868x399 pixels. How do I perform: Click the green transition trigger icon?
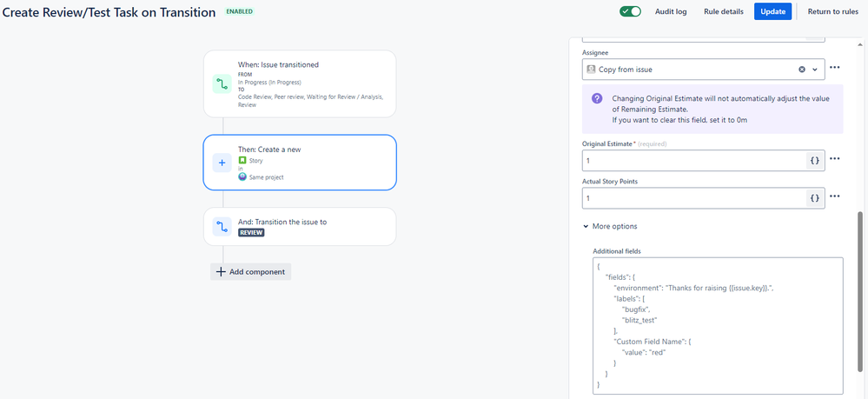tap(222, 83)
